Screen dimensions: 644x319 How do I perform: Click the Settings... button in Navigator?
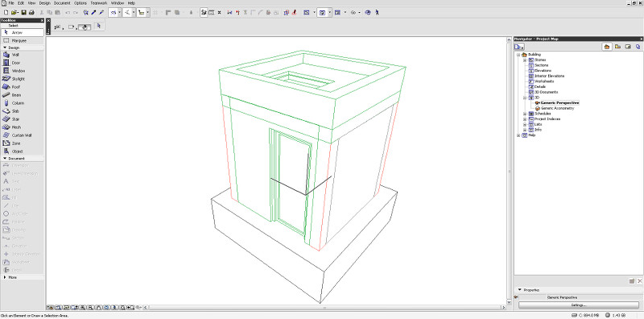pyautogui.click(x=579, y=305)
